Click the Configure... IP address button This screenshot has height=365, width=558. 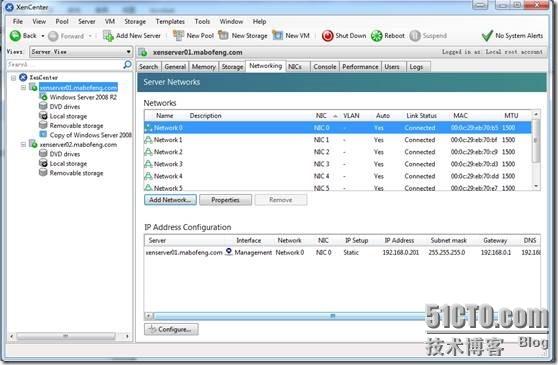(x=171, y=329)
